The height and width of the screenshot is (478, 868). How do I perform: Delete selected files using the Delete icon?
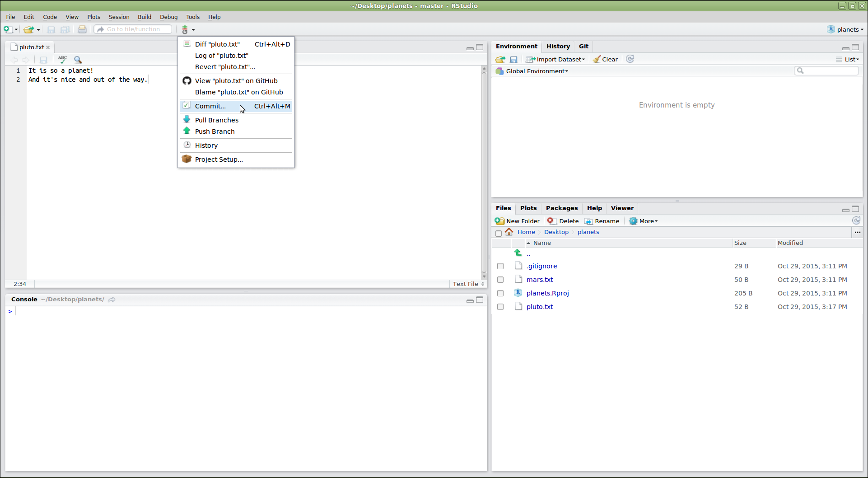(563, 221)
